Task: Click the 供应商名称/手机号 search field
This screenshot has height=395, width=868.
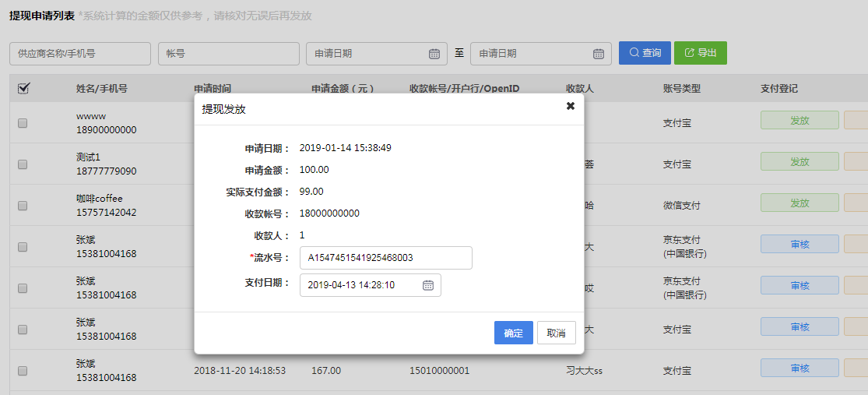Action: point(80,54)
